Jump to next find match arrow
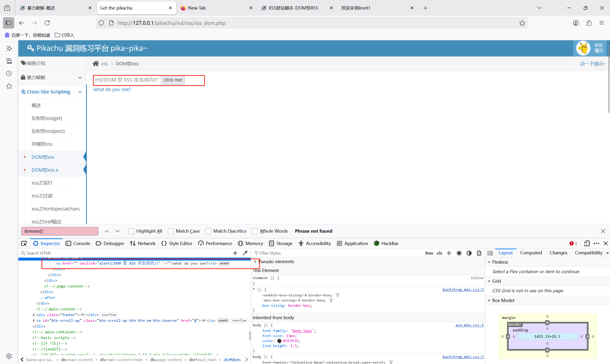The height and width of the screenshot is (364, 610). click(118, 231)
